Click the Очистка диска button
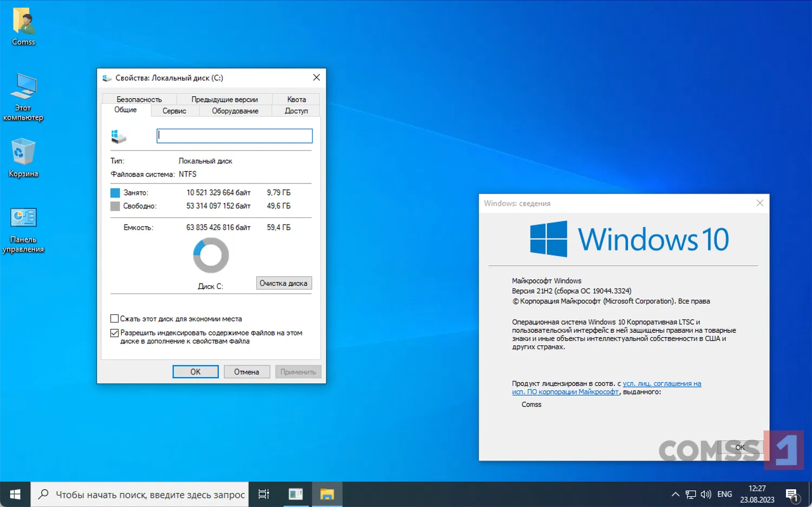This screenshot has height=507, width=812. 284,283
